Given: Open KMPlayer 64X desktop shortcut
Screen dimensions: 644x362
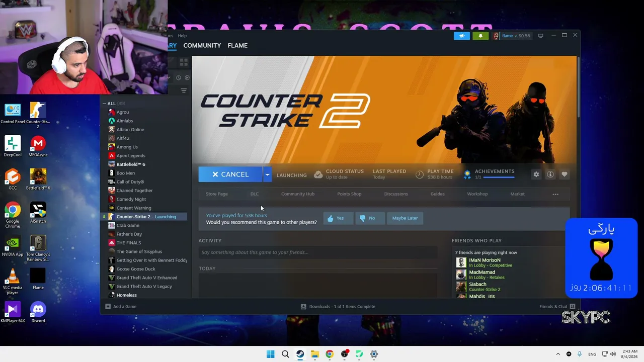Looking at the screenshot, I should pyautogui.click(x=13, y=312).
